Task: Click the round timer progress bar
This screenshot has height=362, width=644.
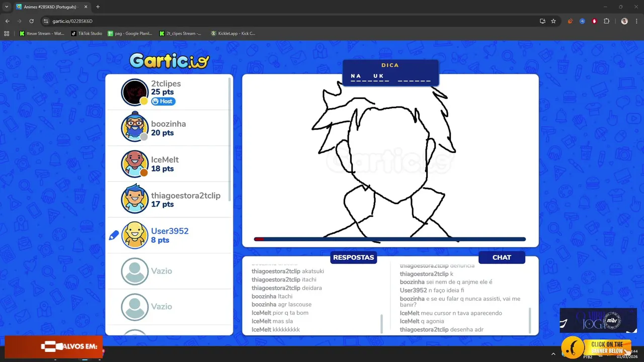Action: click(x=390, y=239)
